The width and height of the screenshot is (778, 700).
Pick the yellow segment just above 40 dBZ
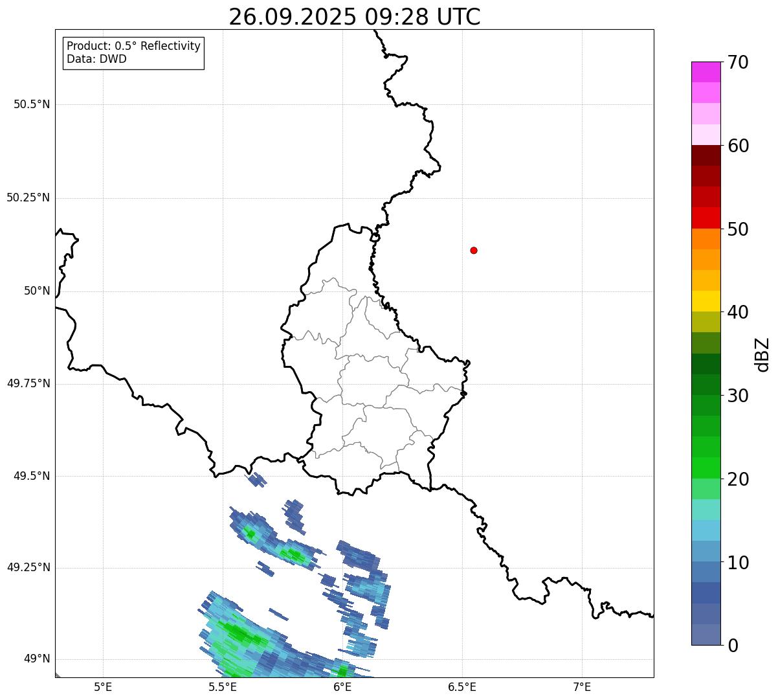(706, 301)
